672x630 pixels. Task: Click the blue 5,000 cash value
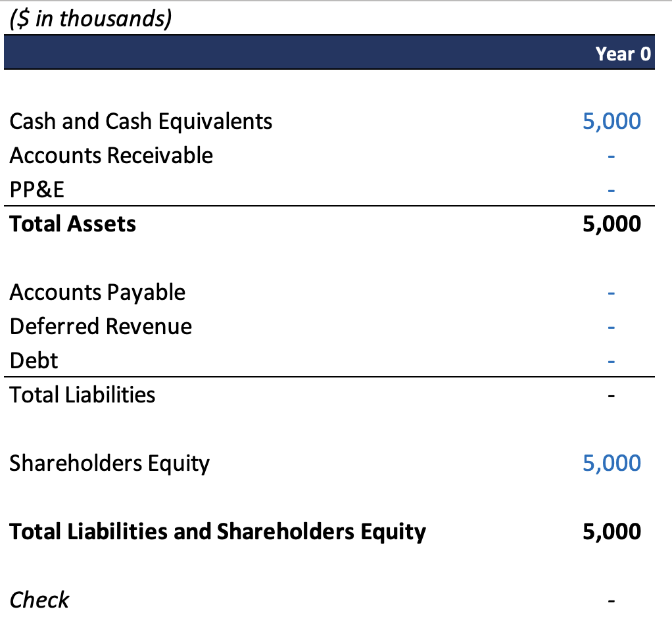click(x=612, y=121)
